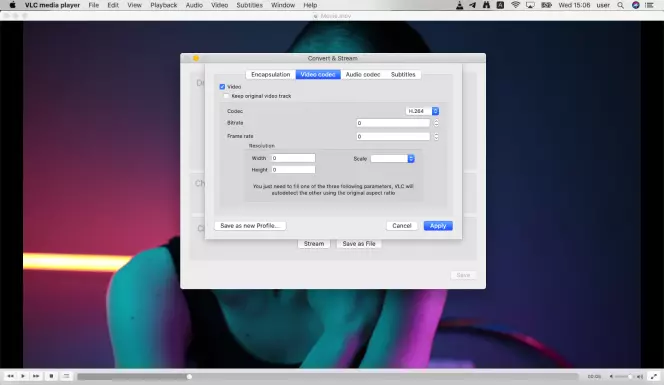Click the Bitrate input field
Image resolution: width=664 pixels, height=385 pixels.
pyautogui.click(x=393, y=123)
